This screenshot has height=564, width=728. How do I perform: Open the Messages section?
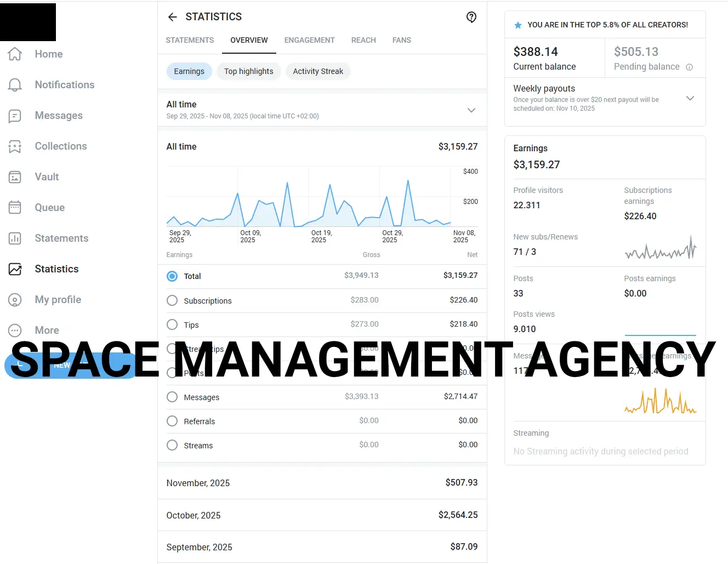pyautogui.click(x=59, y=115)
